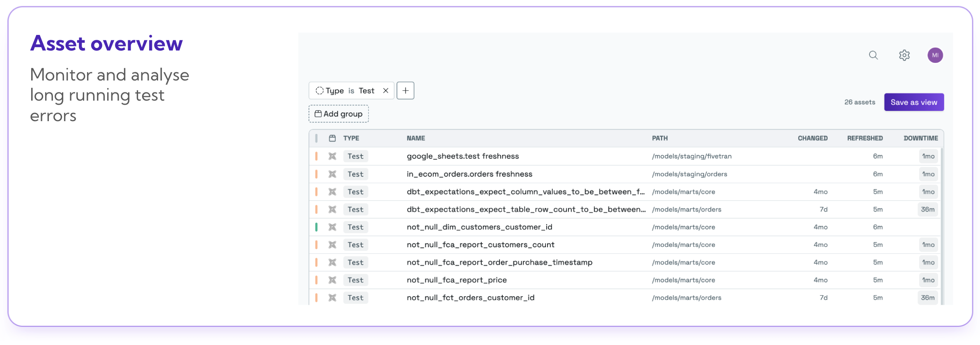
Task: Open not_null_fca_report_customers_count asset
Action: pyautogui.click(x=481, y=245)
